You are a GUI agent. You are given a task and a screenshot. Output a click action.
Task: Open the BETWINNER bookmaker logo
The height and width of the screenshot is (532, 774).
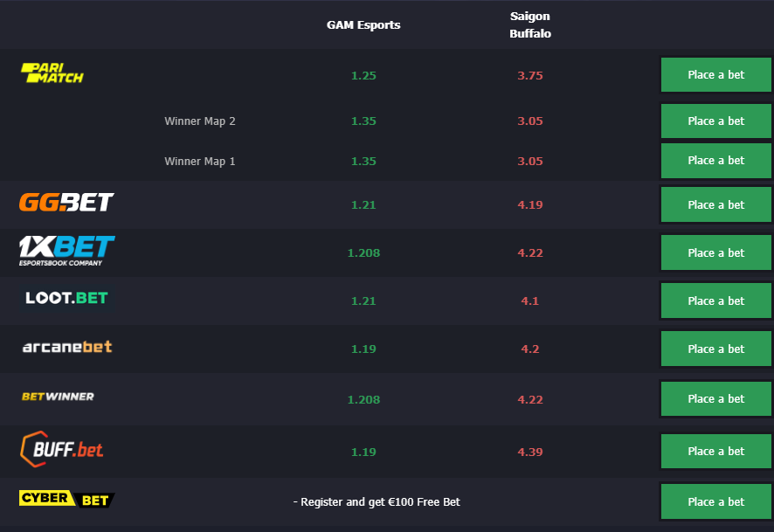58,397
